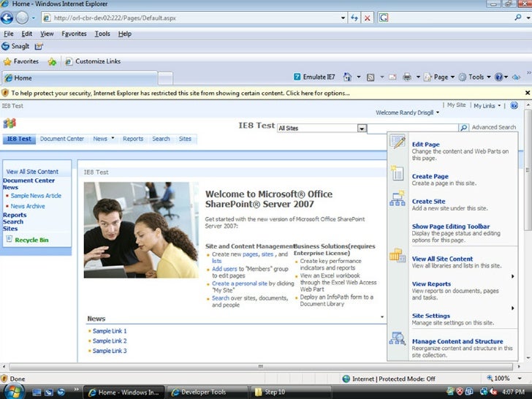Click the SharePoint search text field
The height and width of the screenshot is (399, 532).
[x=412, y=128]
